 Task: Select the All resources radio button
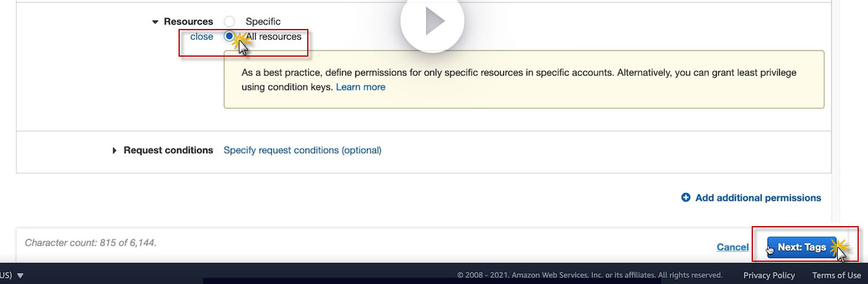tap(230, 36)
